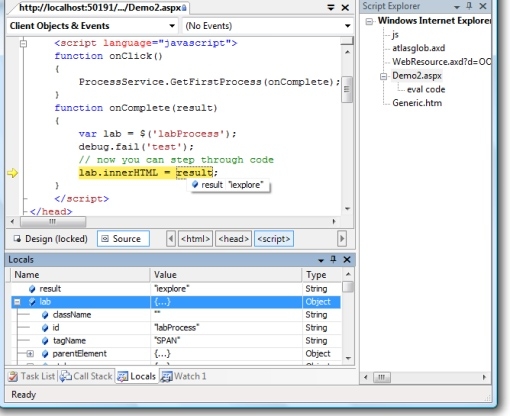Select the "labProcess" value cell
The height and width of the screenshot is (416, 510).
[226, 328]
